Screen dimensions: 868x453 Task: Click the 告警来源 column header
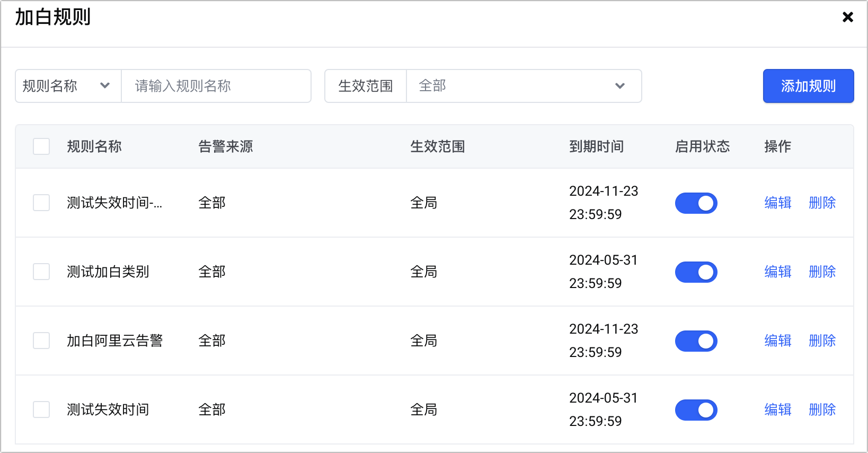coord(226,146)
